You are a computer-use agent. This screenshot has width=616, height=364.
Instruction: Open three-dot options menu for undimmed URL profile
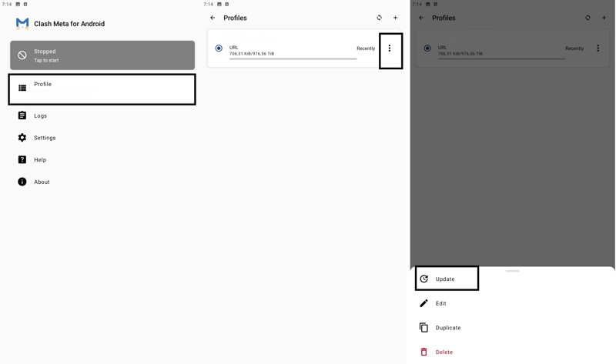tap(390, 48)
